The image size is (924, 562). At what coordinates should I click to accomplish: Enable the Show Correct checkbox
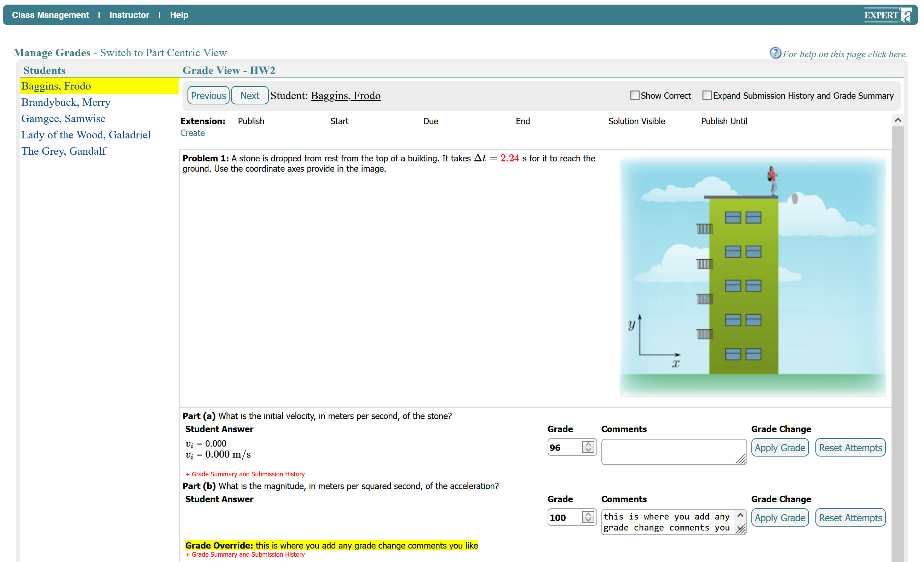(x=635, y=95)
